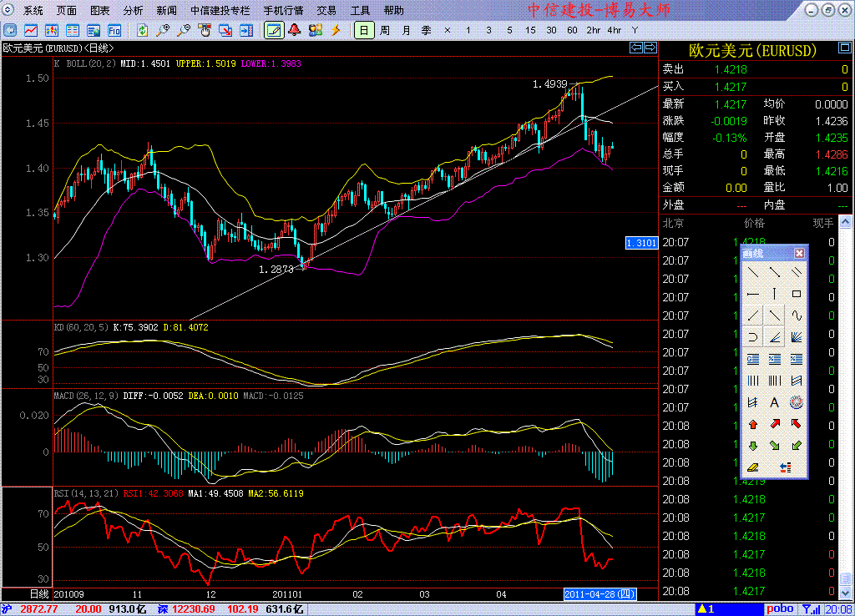Select the arc curve drawing tool

pyautogui.click(x=753, y=337)
